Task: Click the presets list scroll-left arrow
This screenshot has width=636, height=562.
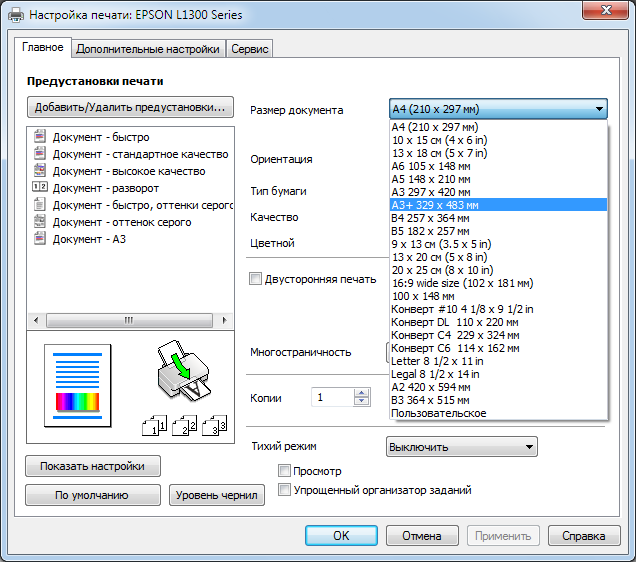Action: coord(36,320)
